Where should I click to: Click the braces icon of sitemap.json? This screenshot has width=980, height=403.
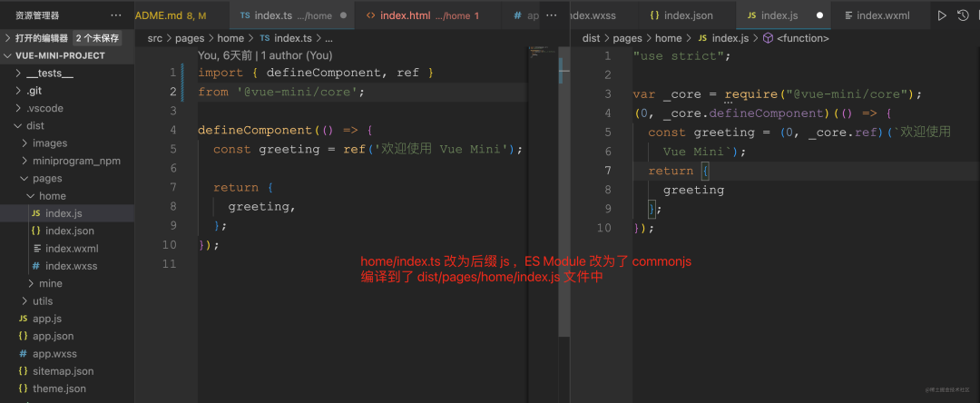23,371
